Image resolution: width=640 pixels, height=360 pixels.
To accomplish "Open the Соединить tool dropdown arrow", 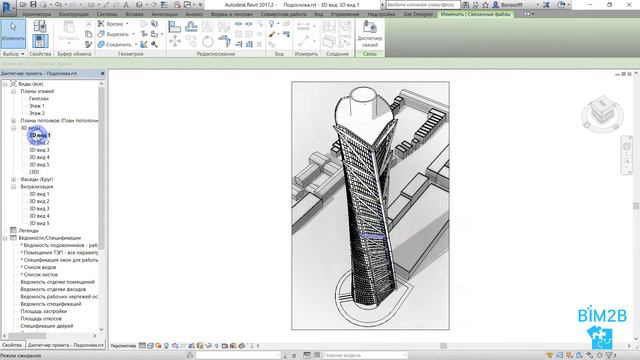I will coord(136,44).
